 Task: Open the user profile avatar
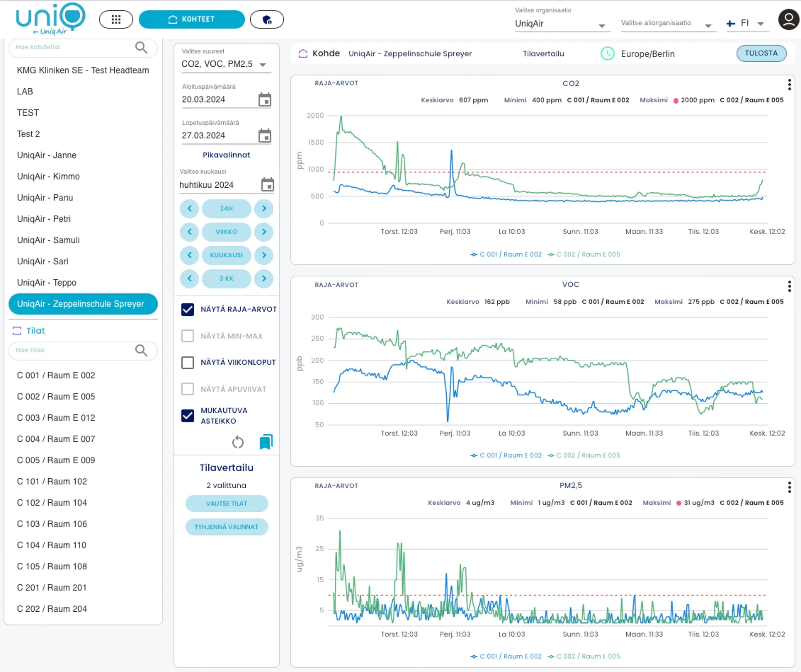pyautogui.click(x=789, y=20)
